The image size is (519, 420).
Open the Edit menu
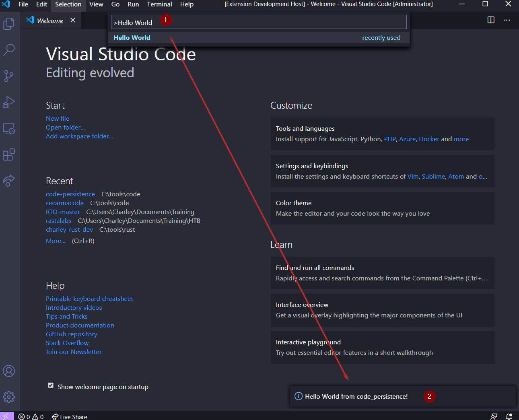click(42, 4)
